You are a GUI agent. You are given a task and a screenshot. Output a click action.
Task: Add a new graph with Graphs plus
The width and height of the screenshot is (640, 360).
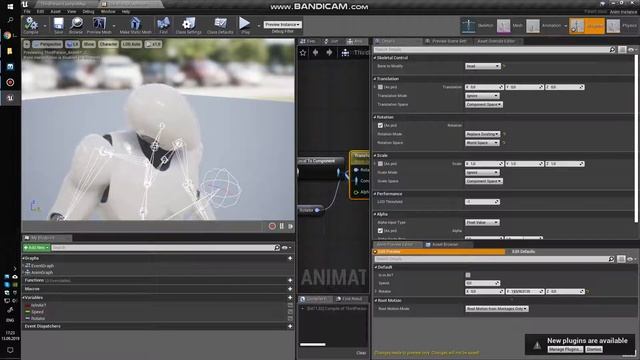(x=290, y=258)
